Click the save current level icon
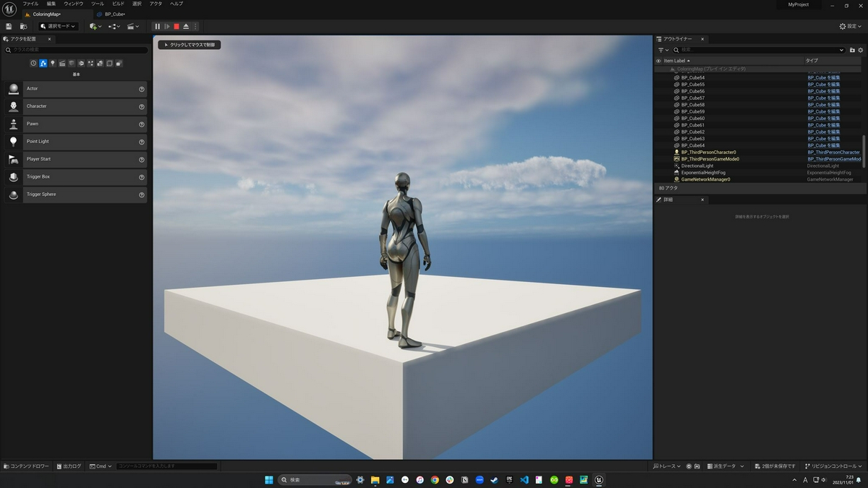The image size is (868, 488). pos(9,26)
